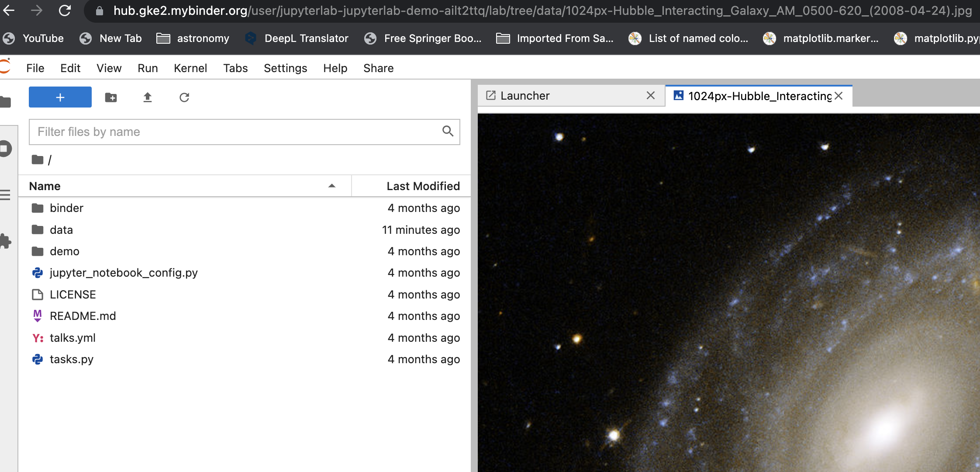Click the new launcher plus icon
The height and width of the screenshot is (472, 980).
[x=60, y=97]
